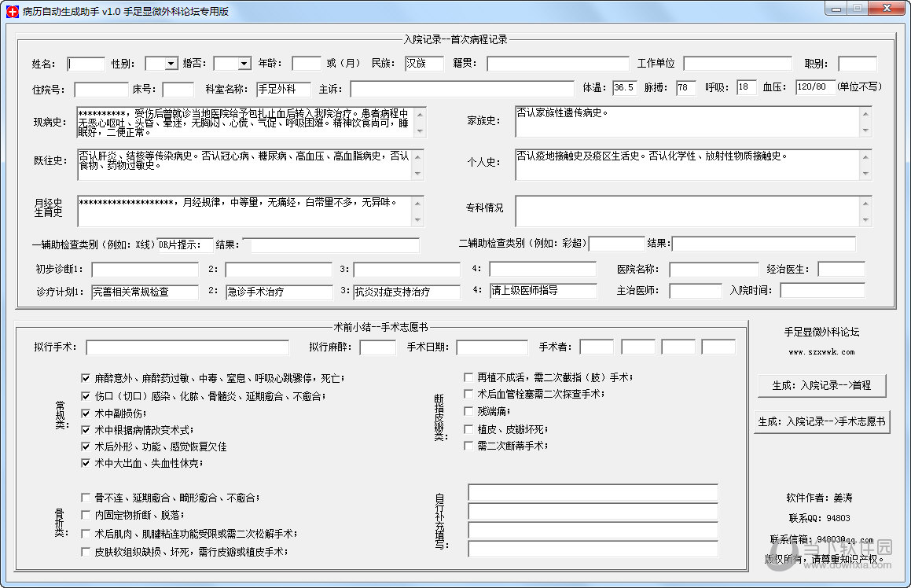The height and width of the screenshot is (588, 911).
Task: Click the 经治医生 input field
Action: tap(841, 269)
